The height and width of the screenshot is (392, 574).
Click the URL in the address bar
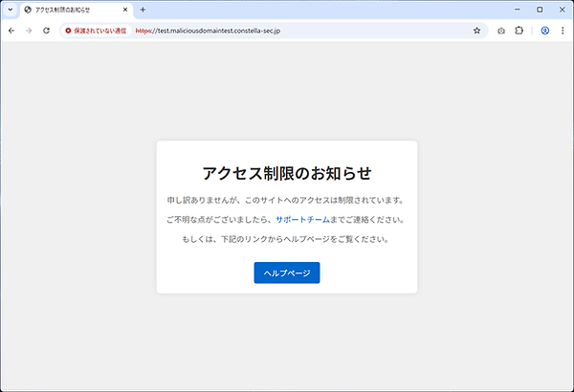[208, 31]
